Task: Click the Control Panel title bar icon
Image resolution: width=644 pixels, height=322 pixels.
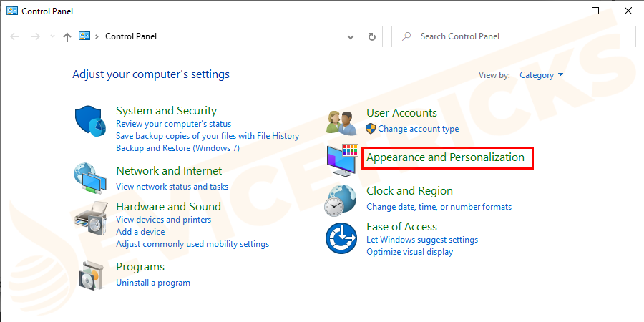Action: (12, 11)
